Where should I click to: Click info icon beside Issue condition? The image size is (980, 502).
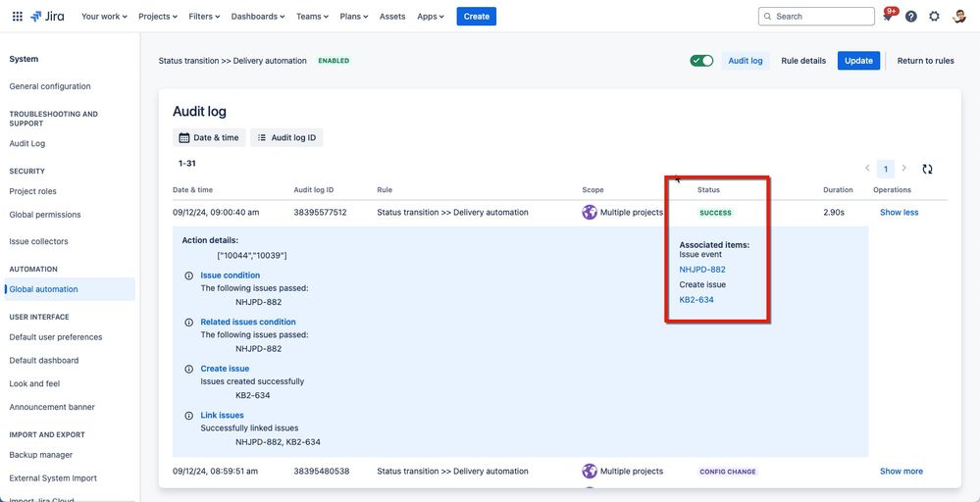pos(188,276)
